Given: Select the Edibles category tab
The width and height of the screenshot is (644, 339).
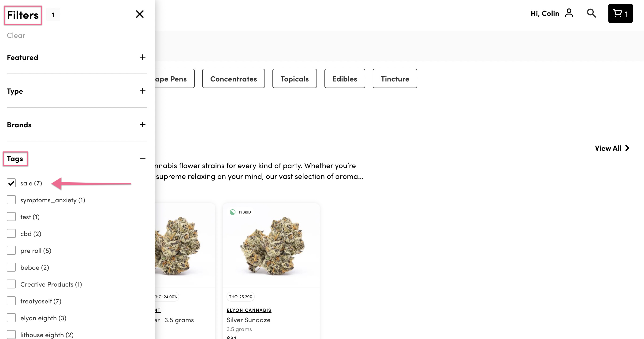Looking at the screenshot, I should pyautogui.click(x=345, y=79).
